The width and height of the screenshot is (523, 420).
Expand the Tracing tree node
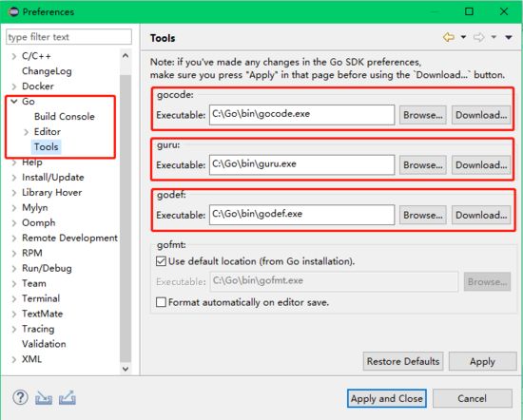(x=14, y=330)
